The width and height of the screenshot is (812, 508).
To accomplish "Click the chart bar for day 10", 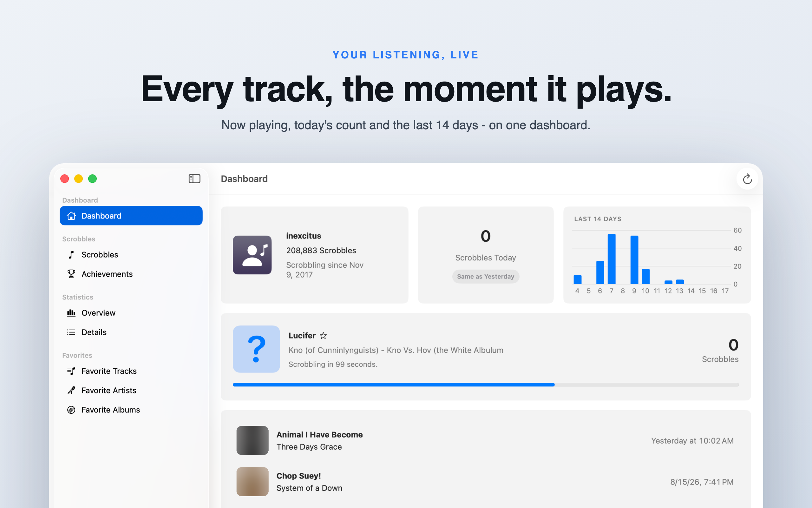I will pos(645,277).
